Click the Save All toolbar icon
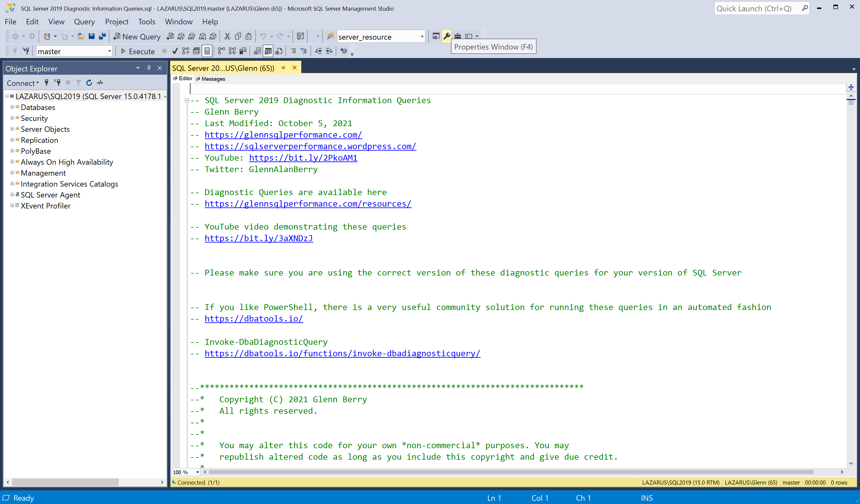Viewport: 860px width, 504px height. pyautogui.click(x=102, y=36)
